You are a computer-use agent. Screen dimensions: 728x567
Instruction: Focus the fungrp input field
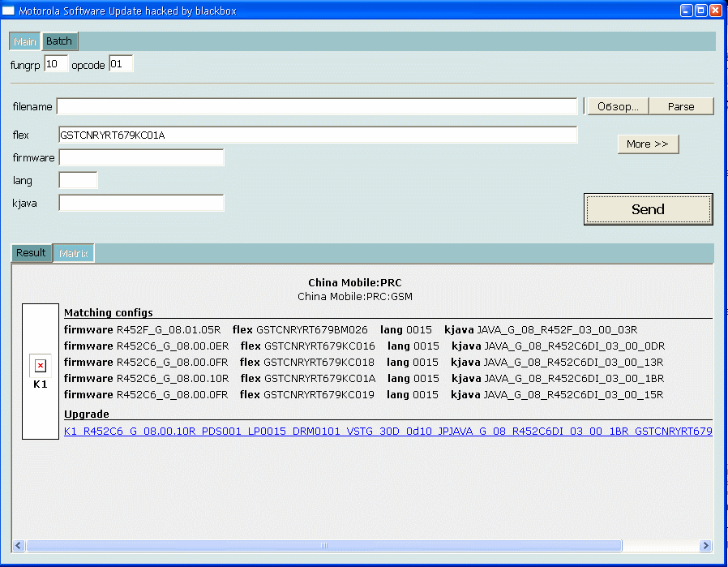[x=56, y=63]
